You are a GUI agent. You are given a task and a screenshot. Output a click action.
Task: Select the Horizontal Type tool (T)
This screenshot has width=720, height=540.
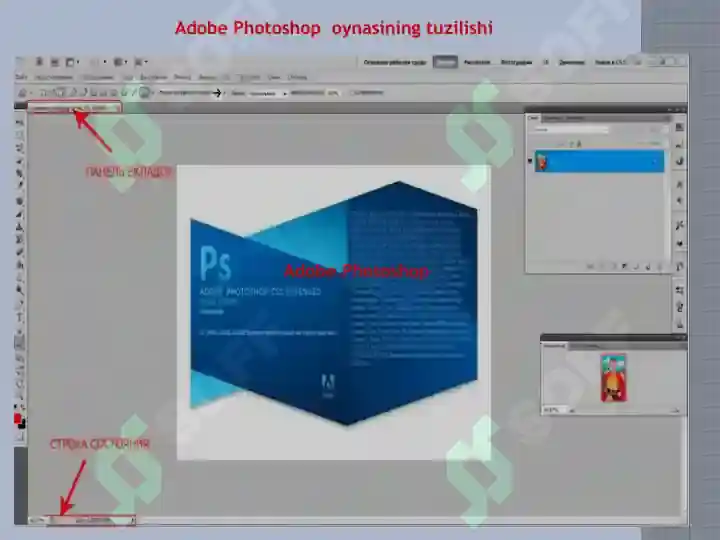[20, 318]
